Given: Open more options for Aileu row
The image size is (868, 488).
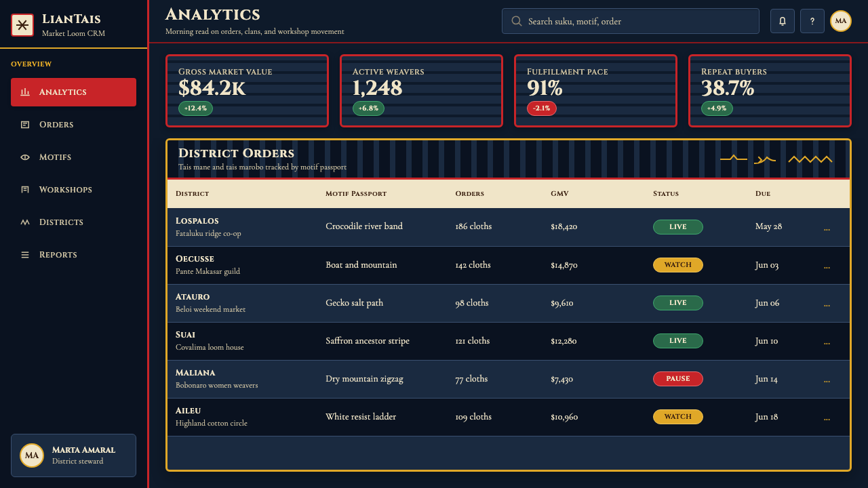Looking at the screenshot, I should 827,418.
